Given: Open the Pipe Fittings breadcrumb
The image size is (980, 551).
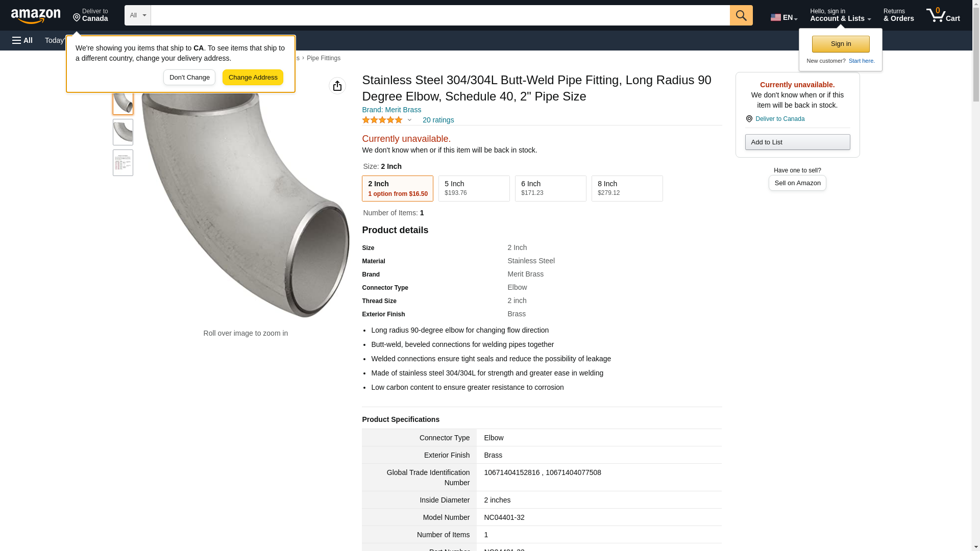Looking at the screenshot, I should pos(324,58).
